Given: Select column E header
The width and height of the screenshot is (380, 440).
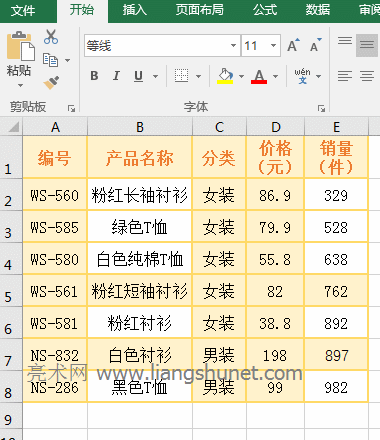Looking at the screenshot, I should click(336, 127).
